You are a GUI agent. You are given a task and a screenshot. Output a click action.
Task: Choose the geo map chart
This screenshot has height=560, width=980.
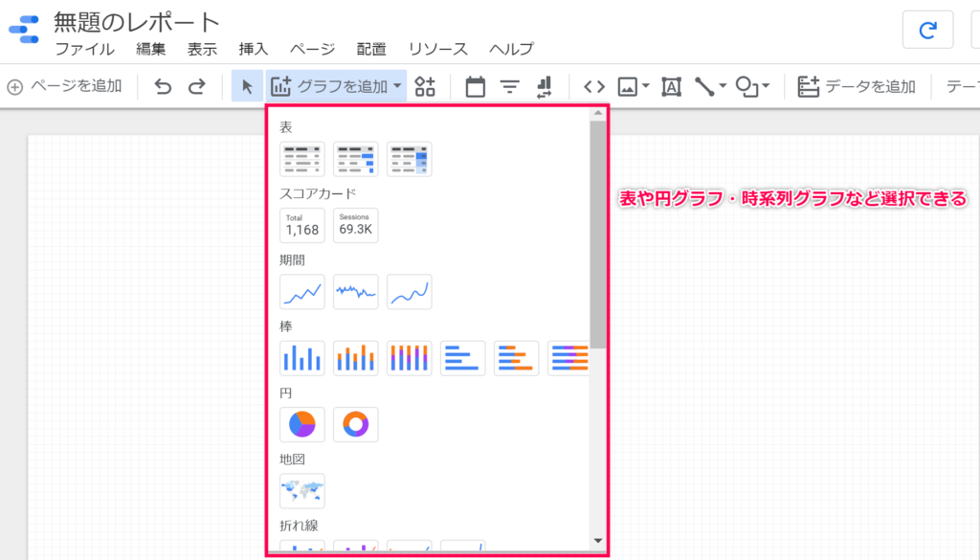tap(301, 491)
